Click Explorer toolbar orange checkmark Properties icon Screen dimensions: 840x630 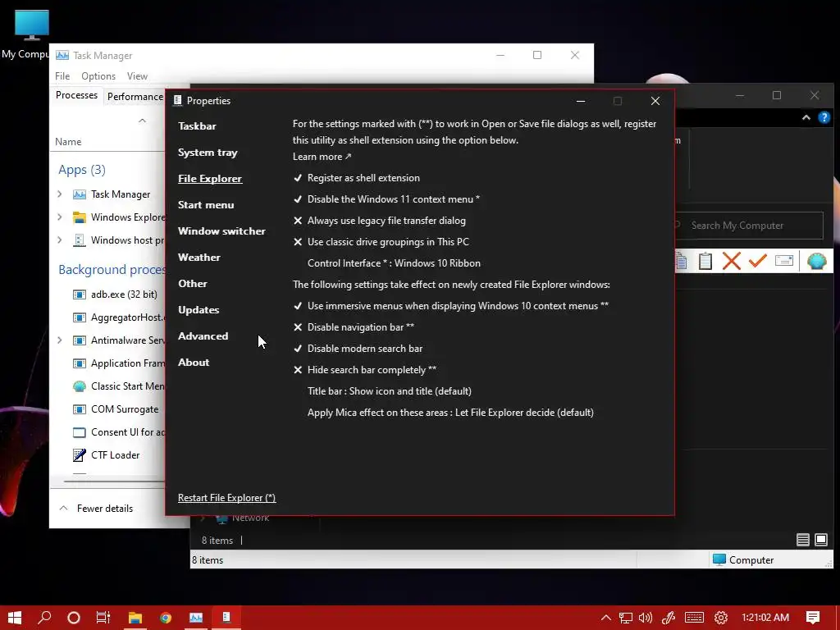pos(757,262)
